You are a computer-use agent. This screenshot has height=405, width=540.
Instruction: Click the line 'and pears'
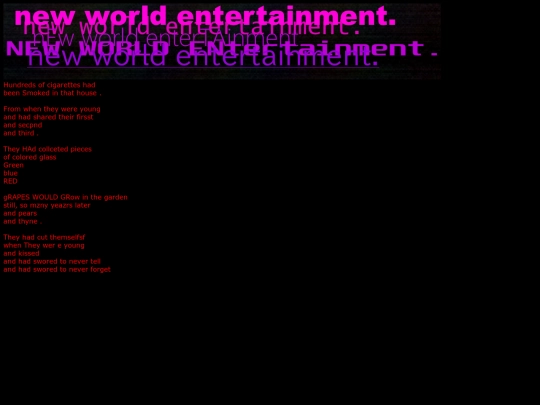[20, 214]
